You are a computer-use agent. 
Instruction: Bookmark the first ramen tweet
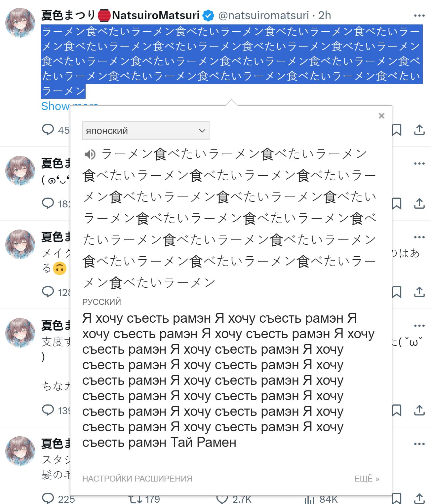click(397, 130)
